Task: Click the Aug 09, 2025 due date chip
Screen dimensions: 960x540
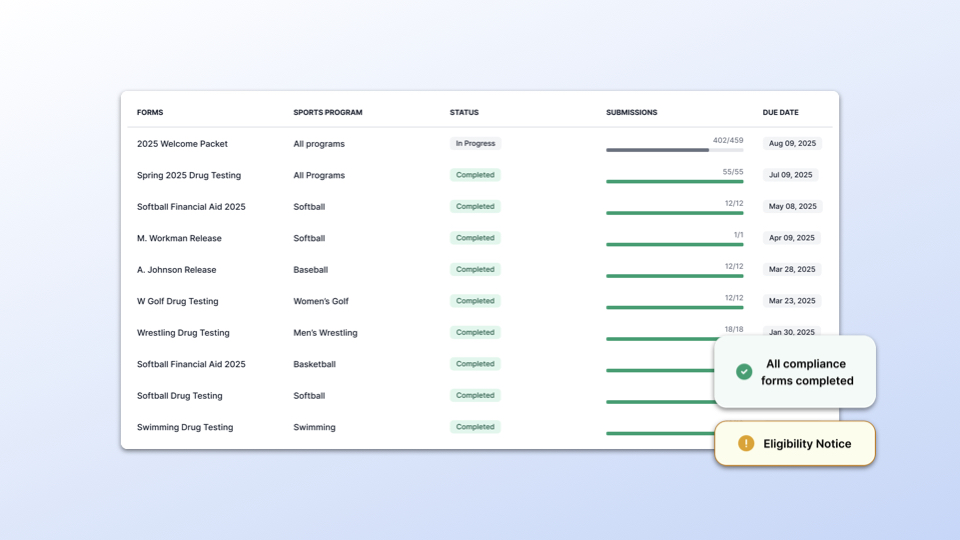Action: (792, 144)
